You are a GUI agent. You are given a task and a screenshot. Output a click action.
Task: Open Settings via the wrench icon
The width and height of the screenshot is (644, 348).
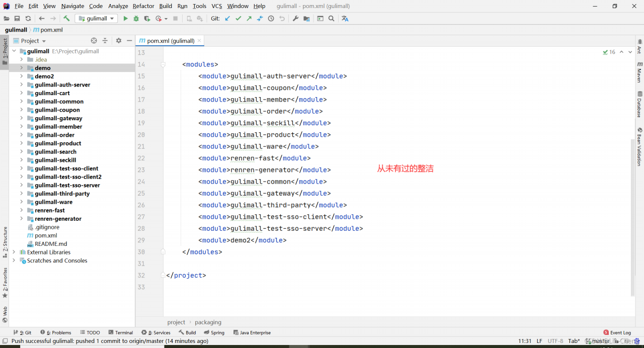(295, 19)
